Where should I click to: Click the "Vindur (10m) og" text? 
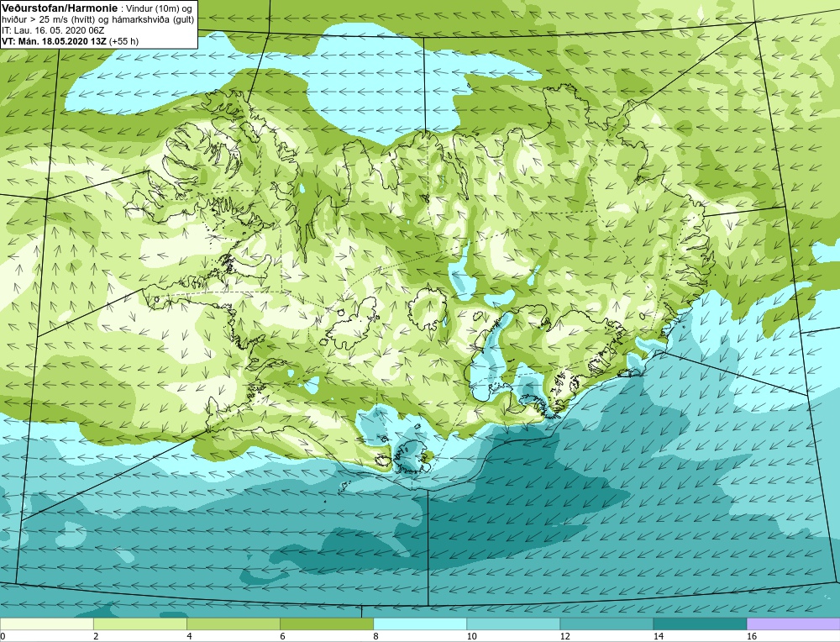159,8
